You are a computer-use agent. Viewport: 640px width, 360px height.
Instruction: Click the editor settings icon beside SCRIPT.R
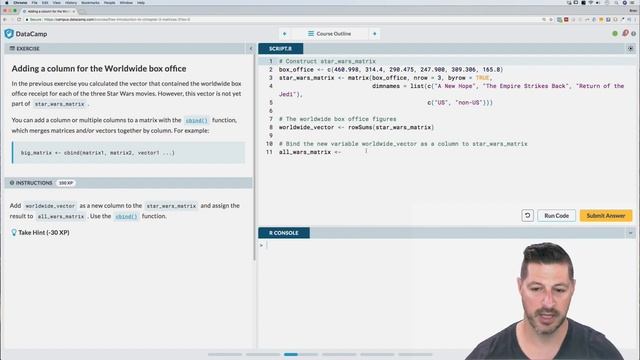click(631, 49)
